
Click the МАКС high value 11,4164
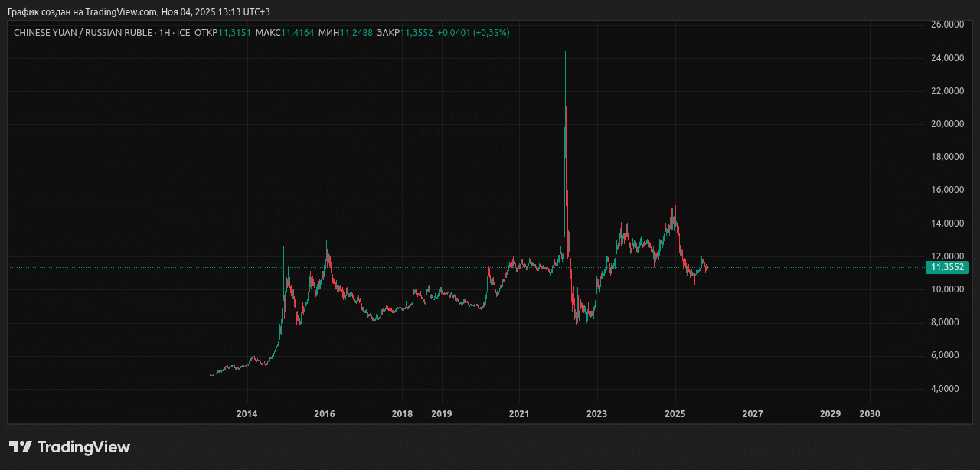point(297,33)
